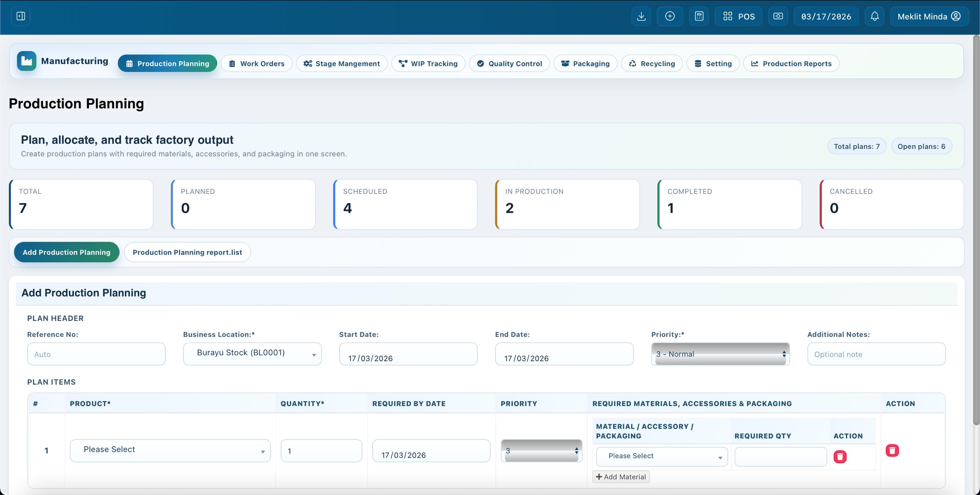Open the Quality Control section

click(x=509, y=63)
